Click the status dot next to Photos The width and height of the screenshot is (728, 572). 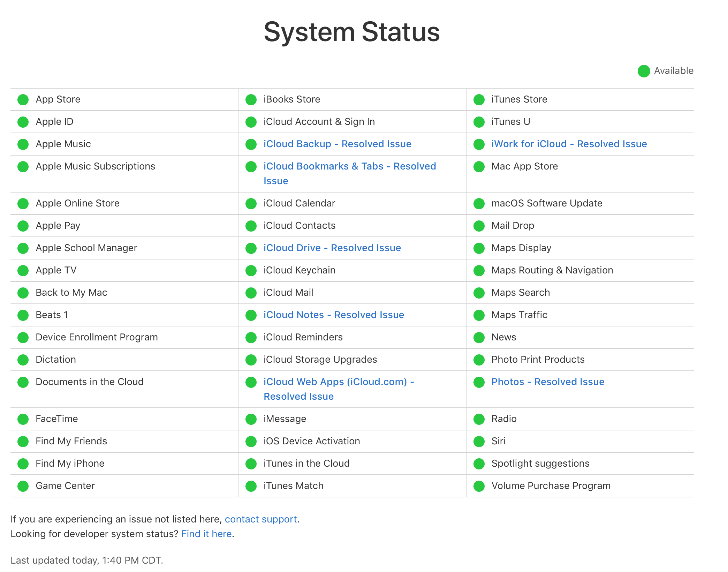click(479, 382)
